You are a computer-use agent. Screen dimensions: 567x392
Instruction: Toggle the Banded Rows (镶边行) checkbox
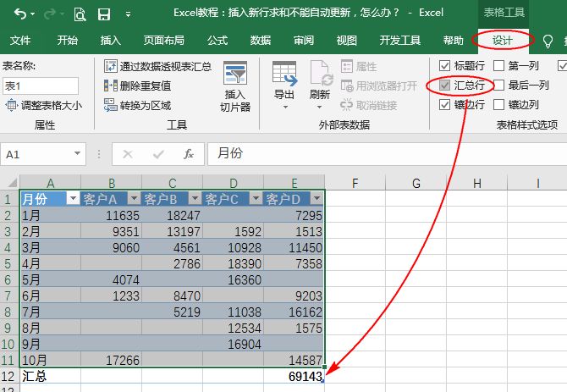(x=444, y=104)
